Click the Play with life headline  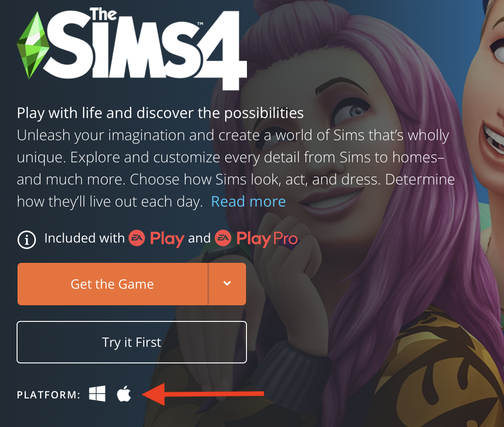pyautogui.click(x=160, y=113)
